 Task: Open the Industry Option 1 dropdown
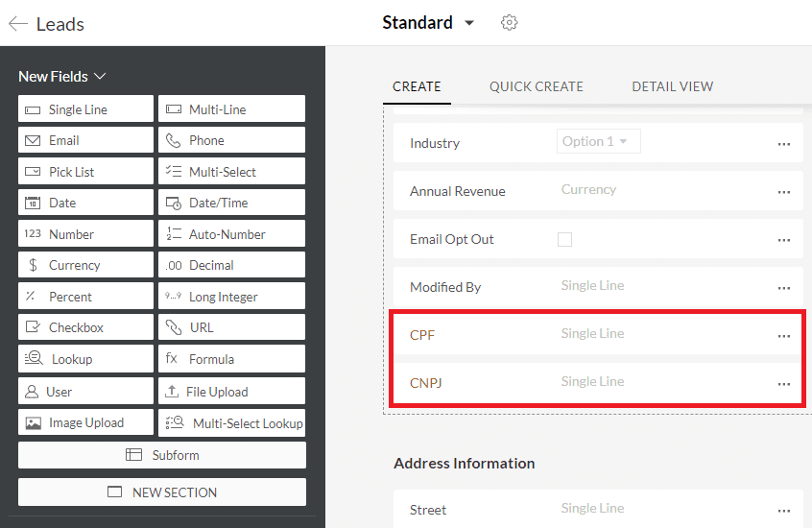[x=599, y=142]
